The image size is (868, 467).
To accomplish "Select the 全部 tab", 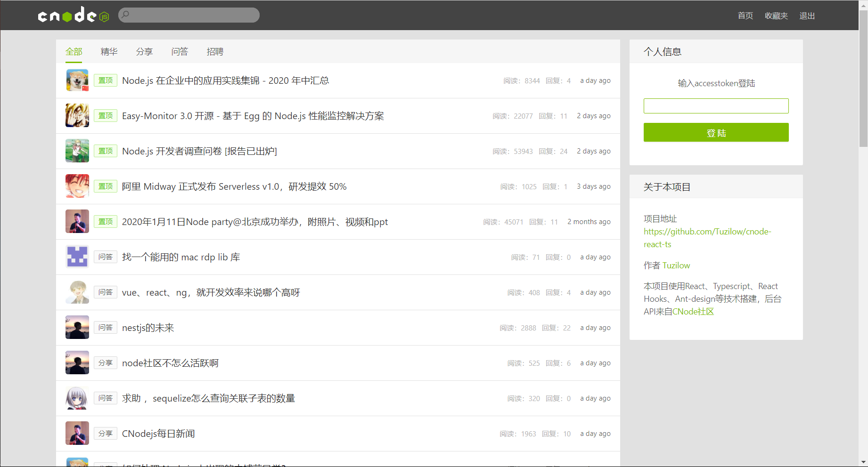I will (74, 51).
